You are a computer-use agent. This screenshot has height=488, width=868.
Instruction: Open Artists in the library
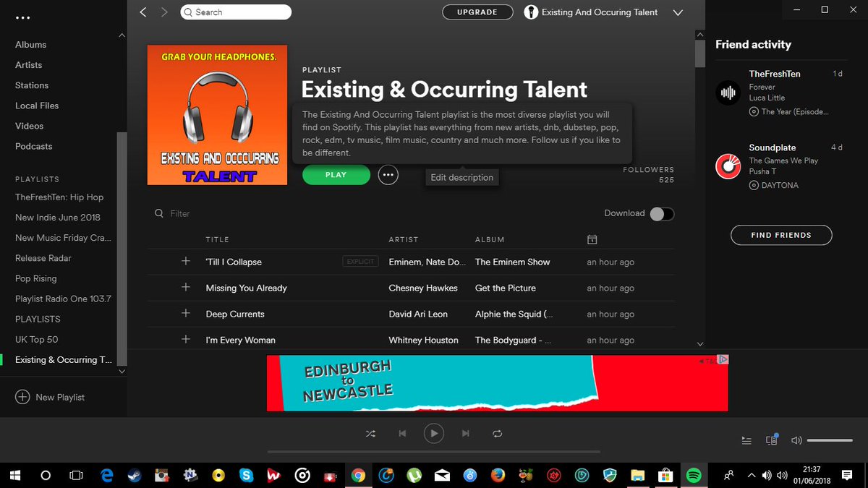coord(29,65)
